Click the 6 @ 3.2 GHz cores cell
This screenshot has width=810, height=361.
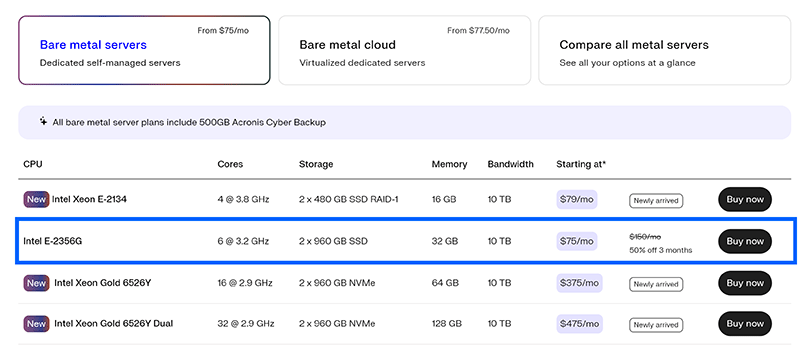click(243, 241)
